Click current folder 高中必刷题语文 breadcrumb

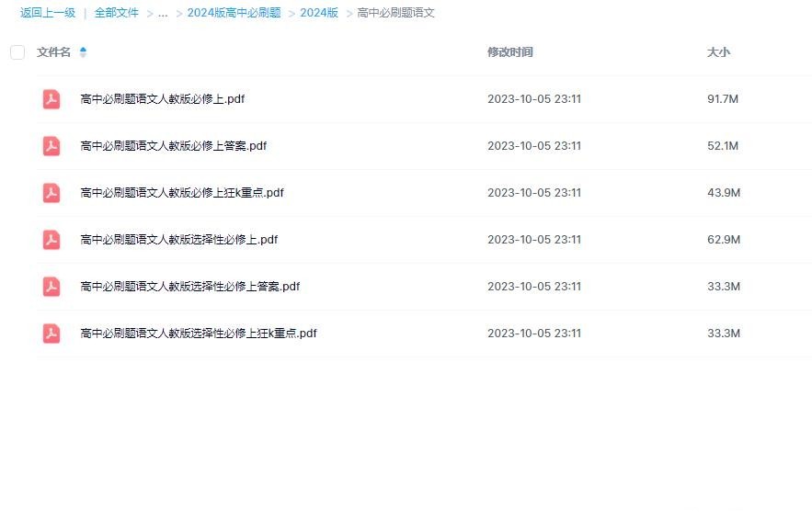pyautogui.click(x=395, y=13)
